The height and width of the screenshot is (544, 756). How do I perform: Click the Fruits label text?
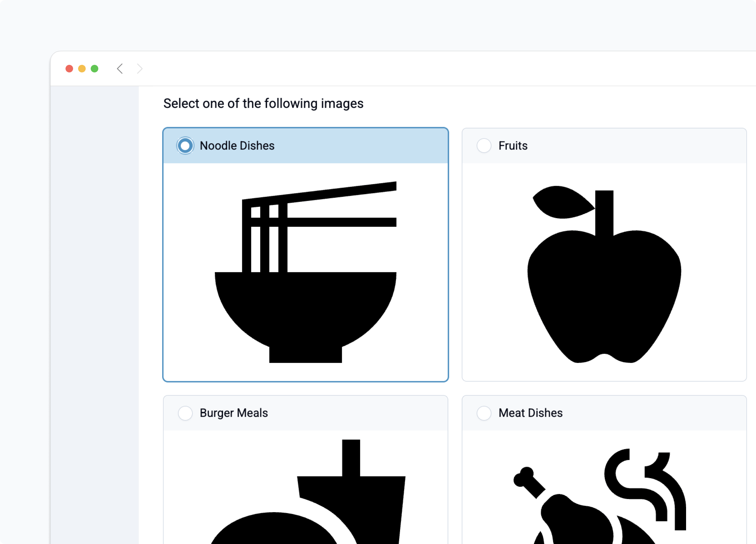513,145
